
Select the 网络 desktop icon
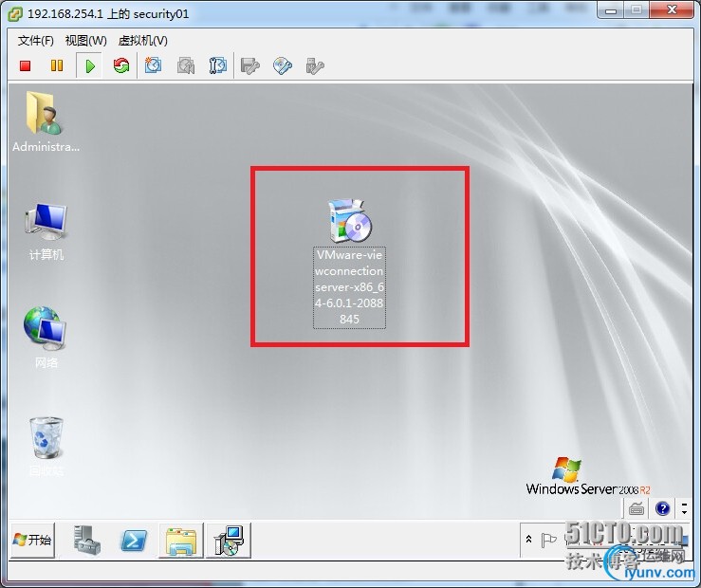pos(46,338)
